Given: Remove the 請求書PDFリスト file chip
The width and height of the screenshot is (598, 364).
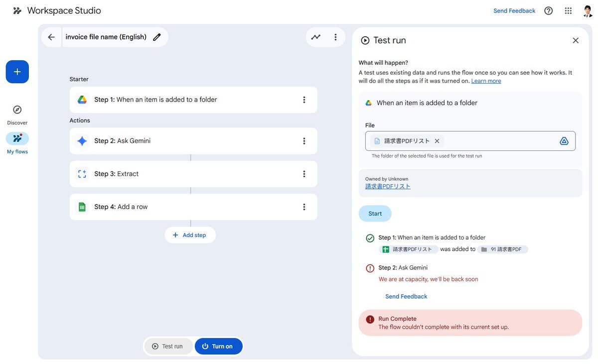Looking at the screenshot, I should [437, 141].
